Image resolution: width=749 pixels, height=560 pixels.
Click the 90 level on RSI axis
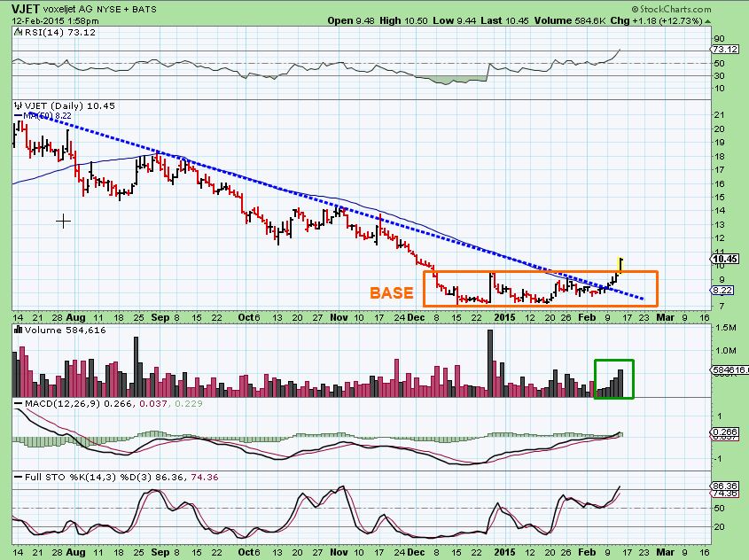(719, 39)
